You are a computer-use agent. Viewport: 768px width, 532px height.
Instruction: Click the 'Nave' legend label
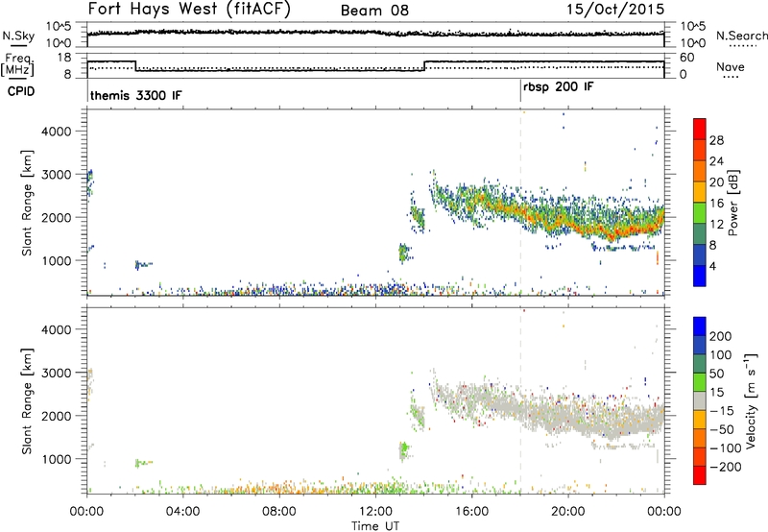coord(731,67)
